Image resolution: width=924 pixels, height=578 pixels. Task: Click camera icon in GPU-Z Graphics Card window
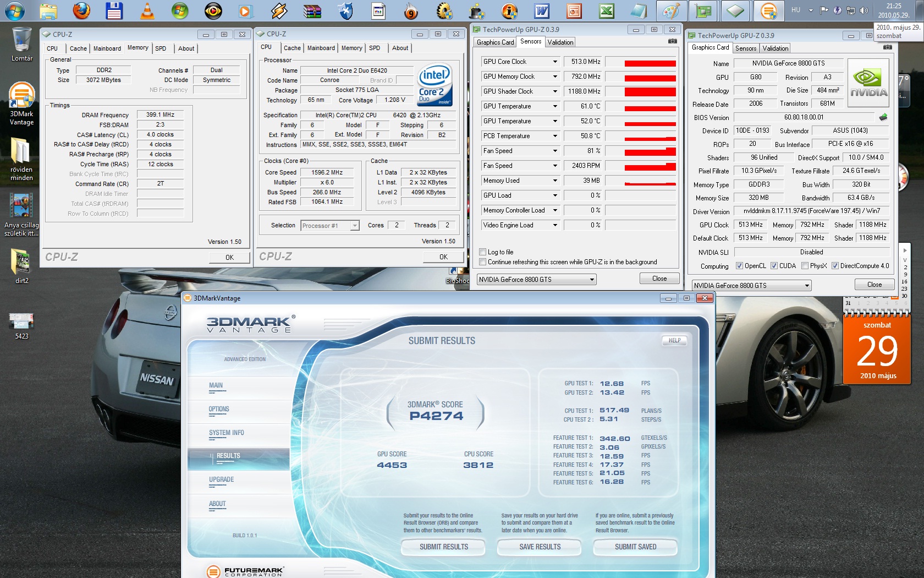pyautogui.click(x=887, y=47)
